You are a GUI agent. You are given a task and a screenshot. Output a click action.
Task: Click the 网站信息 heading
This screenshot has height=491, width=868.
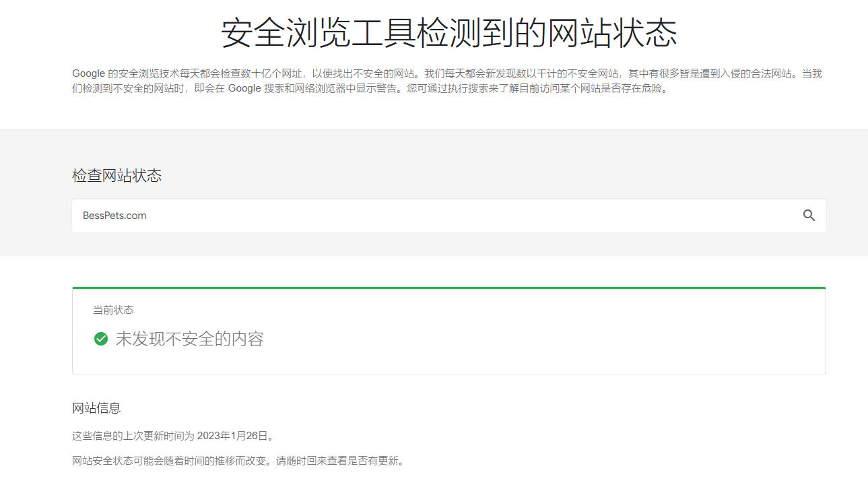click(x=96, y=408)
